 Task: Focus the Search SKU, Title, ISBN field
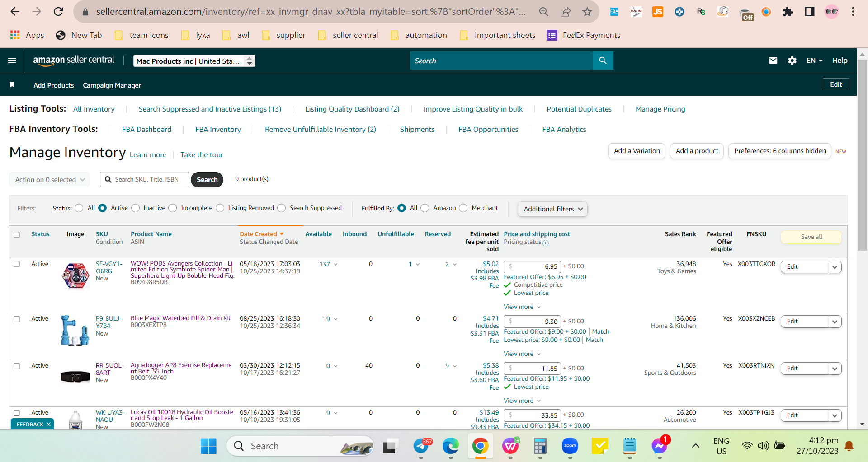(145, 180)
